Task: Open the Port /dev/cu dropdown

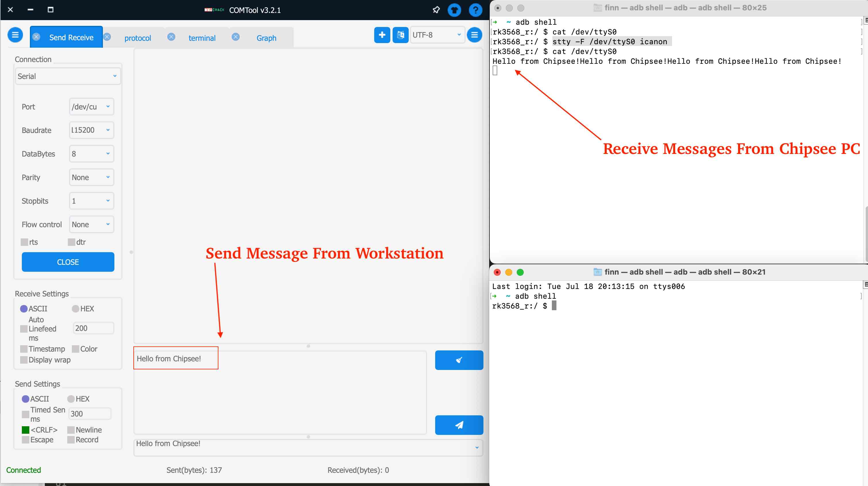Action: 91,107
